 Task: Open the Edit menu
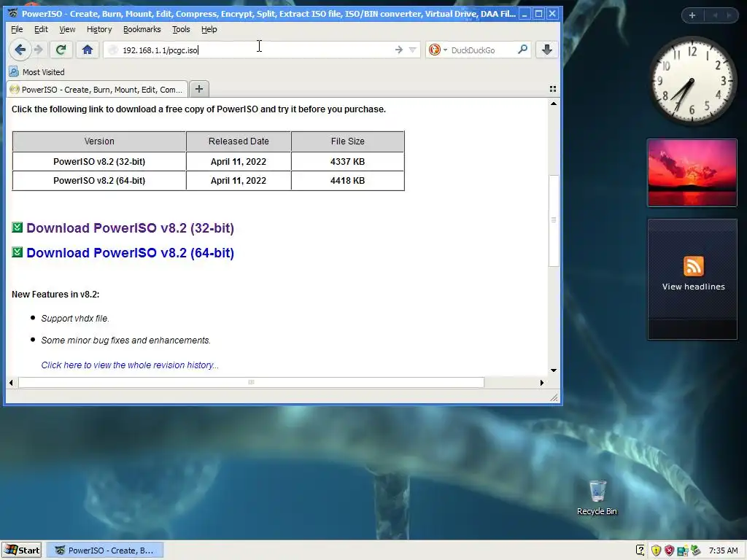(x=41, y=29)
